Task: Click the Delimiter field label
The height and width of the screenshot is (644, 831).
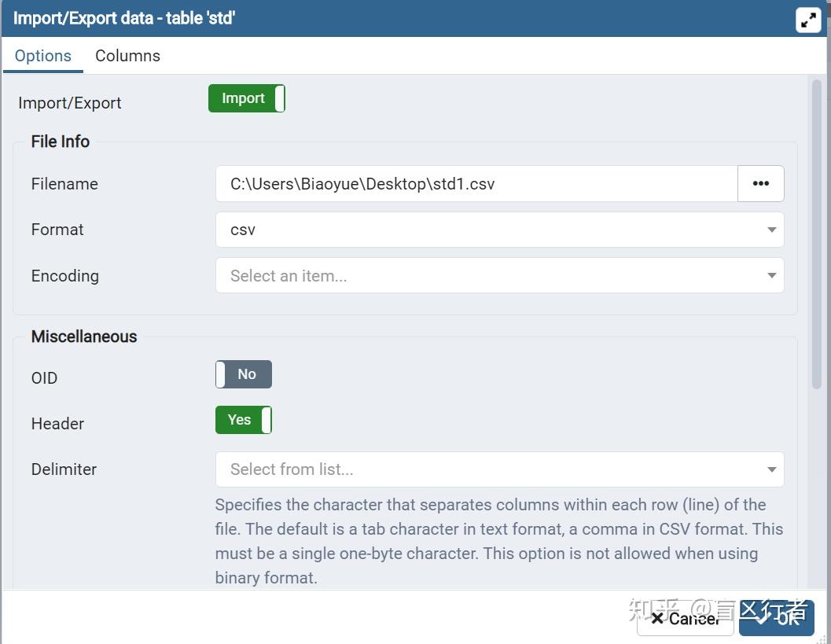Action: [64, 469]
